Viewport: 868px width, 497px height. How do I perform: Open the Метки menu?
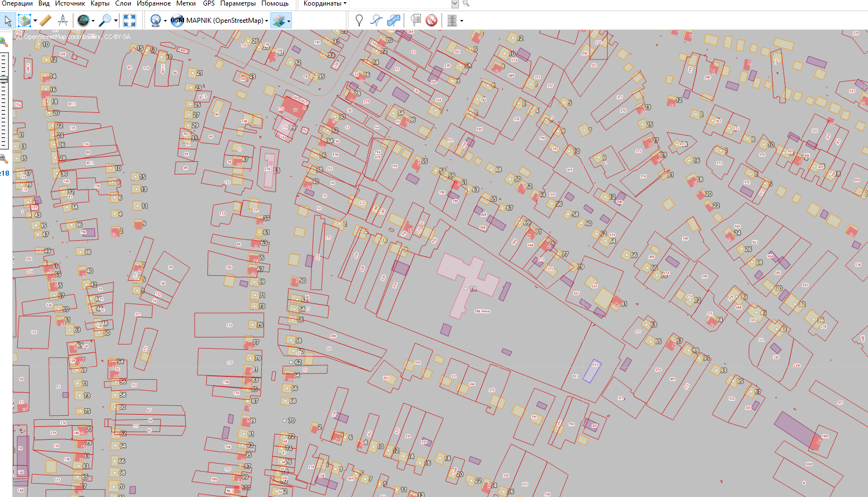click(x=186, y=3)
